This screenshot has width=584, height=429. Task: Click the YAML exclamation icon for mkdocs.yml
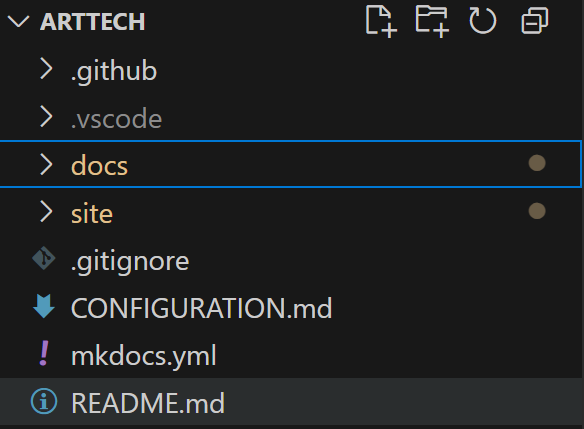pos(44,353)
